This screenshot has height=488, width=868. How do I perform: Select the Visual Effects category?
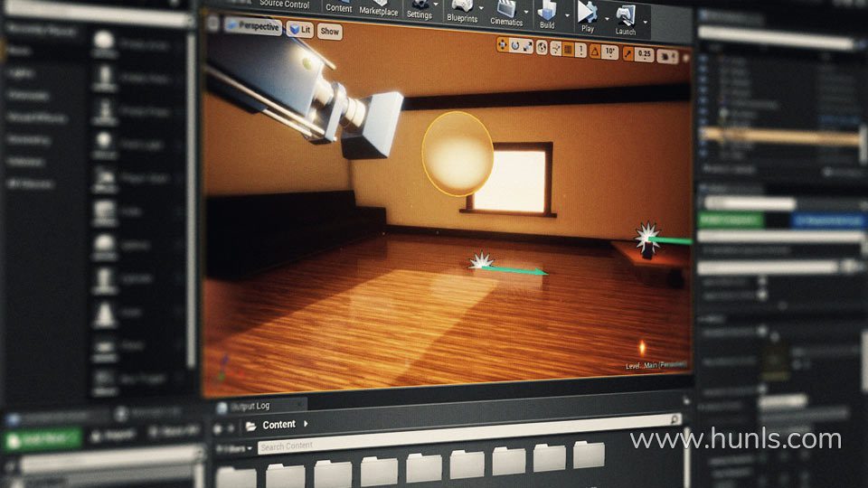tap(37, 117)
